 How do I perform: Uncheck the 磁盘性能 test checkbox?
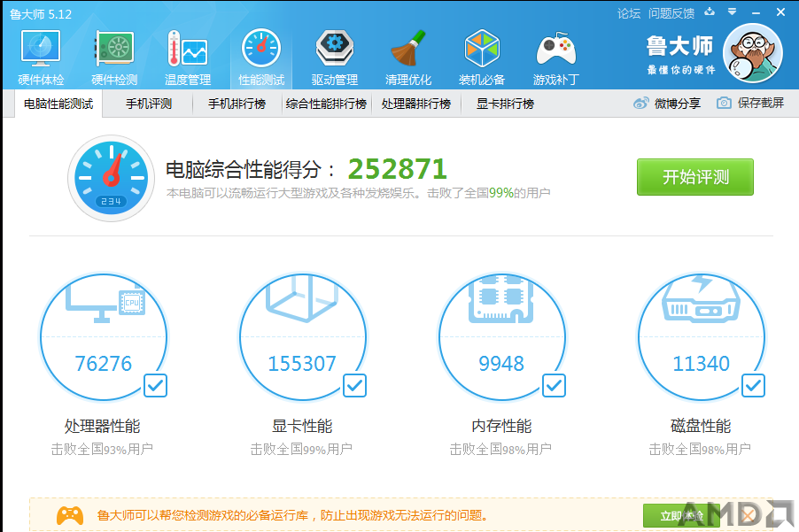753,386
